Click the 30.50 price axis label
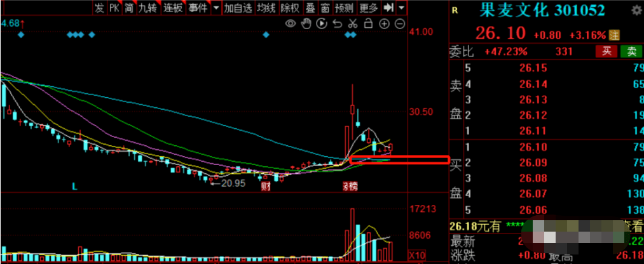644x264 pixels. coord(421,112)
